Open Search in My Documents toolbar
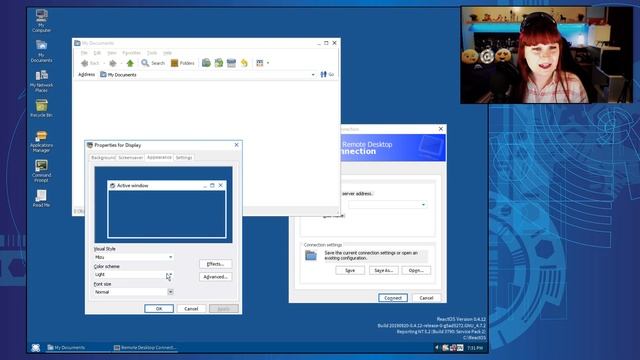The height and width of the screenshot is (360, 640). pyautogui.click(x=153, y=63)
